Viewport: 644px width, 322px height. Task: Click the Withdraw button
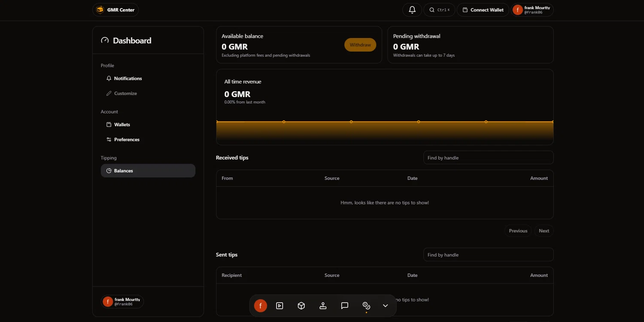pos(360,45)
